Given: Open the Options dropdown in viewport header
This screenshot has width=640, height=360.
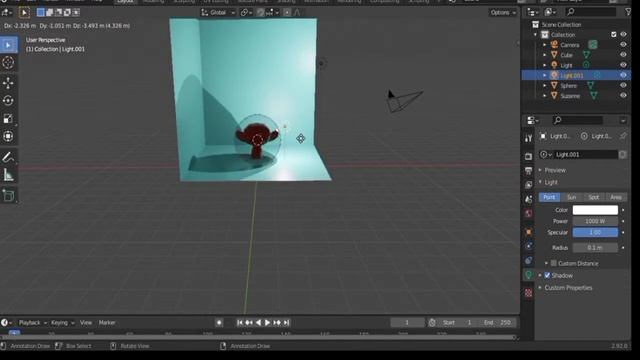Looking at the screenshot, I should pyautogui.click(x=502, y=13).
